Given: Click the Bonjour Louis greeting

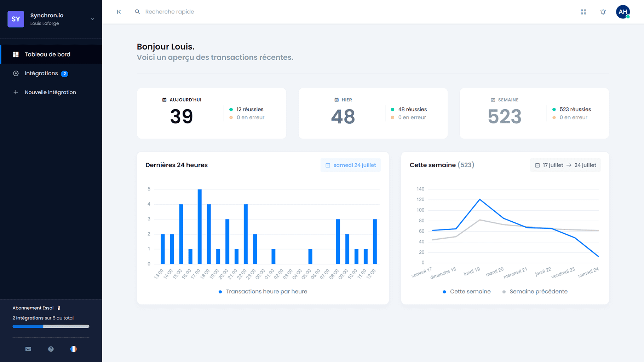Looking at the screenshot, I should (x=166, y=47).
